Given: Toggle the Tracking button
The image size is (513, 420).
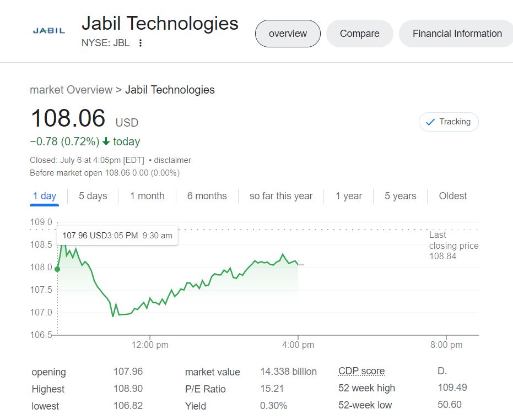Looking at the screenshot, I should [x=449, y=122].
